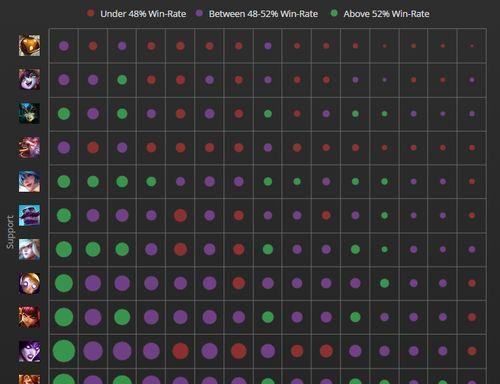Click the golden Blitzcrank champion portrait

(x=29, y=46)
